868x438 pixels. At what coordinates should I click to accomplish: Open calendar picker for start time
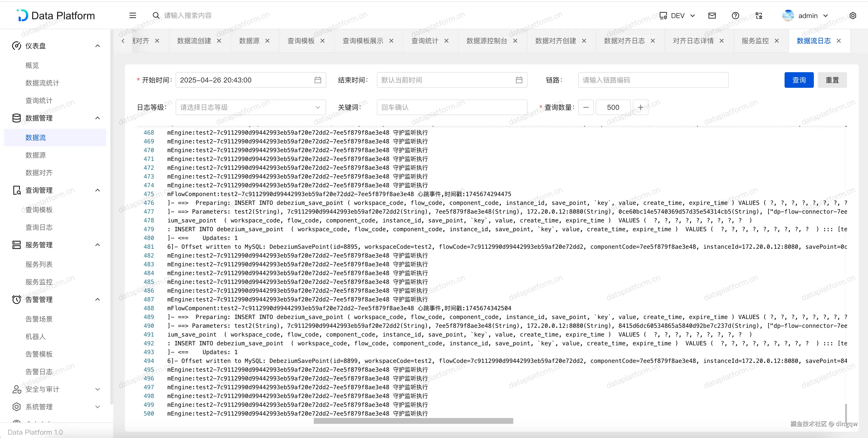pos(317,80)
